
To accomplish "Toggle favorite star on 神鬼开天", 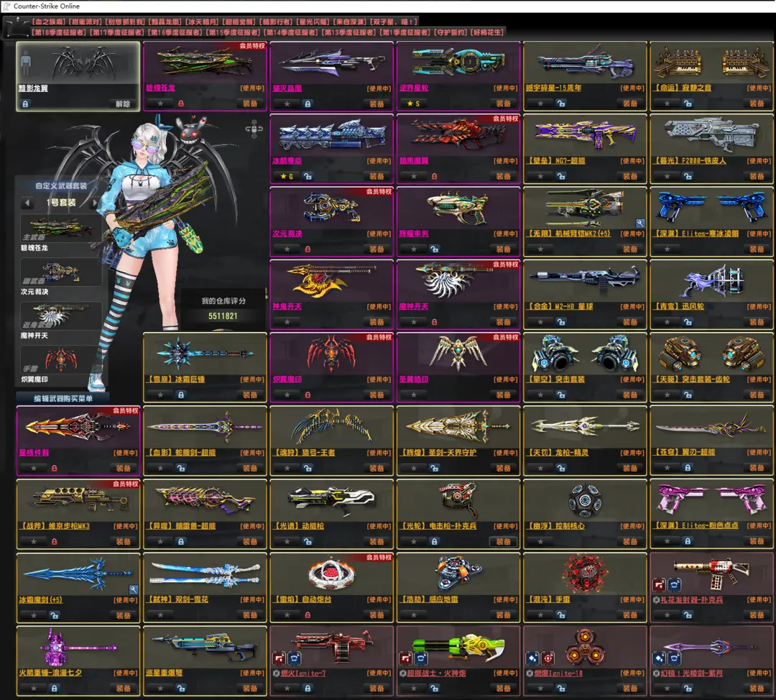I will pos(287,322).
